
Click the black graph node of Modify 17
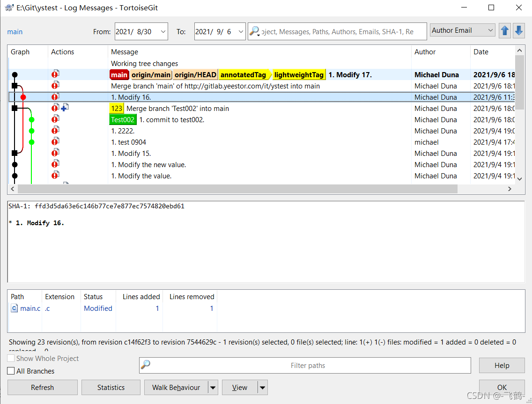coord(15,74)
